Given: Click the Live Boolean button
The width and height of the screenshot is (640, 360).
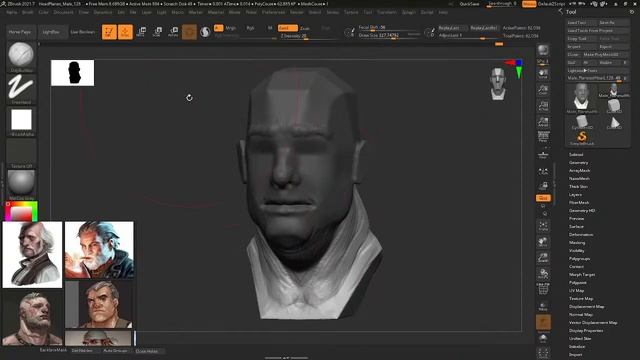Looking at the screenshot, I should [x=83, y=32].
